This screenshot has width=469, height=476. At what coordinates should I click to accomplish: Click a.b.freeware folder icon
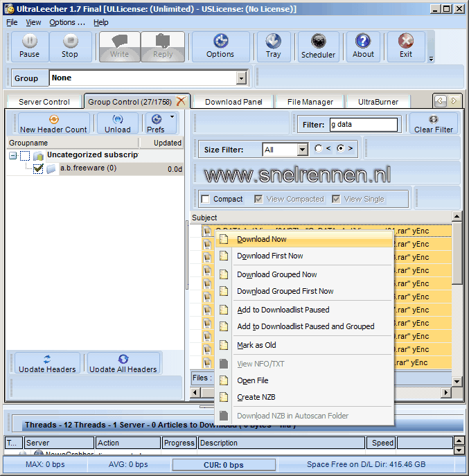51,168
